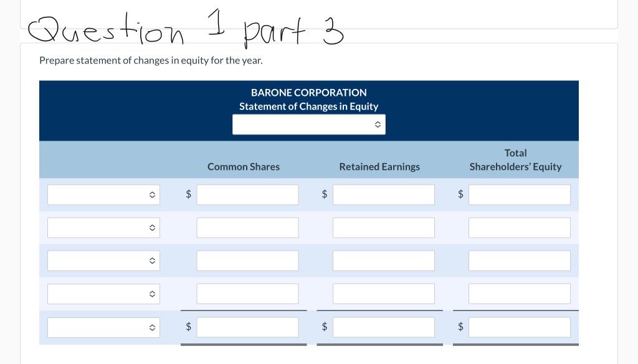The image size is (638, 364).
Task: Open the period dropdown under Statement of Changes in Equity
Action: pos(309,125)
